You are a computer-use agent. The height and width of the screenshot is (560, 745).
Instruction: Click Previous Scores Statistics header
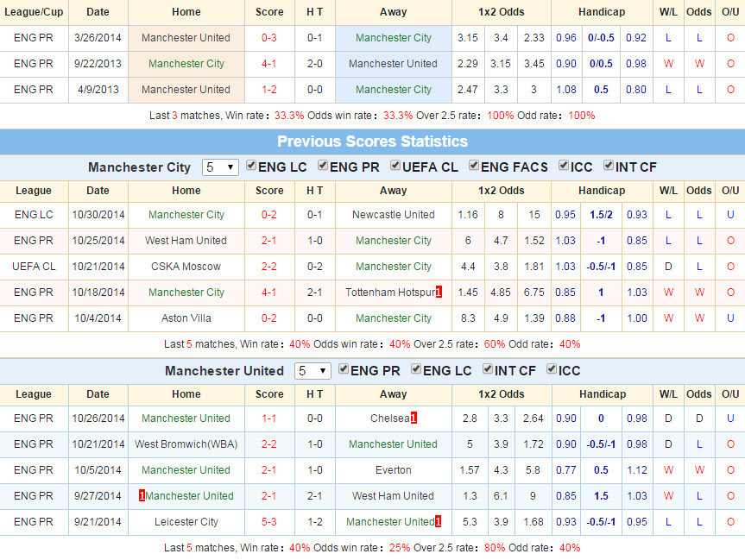pyautogui.click(x=373, y=141)
